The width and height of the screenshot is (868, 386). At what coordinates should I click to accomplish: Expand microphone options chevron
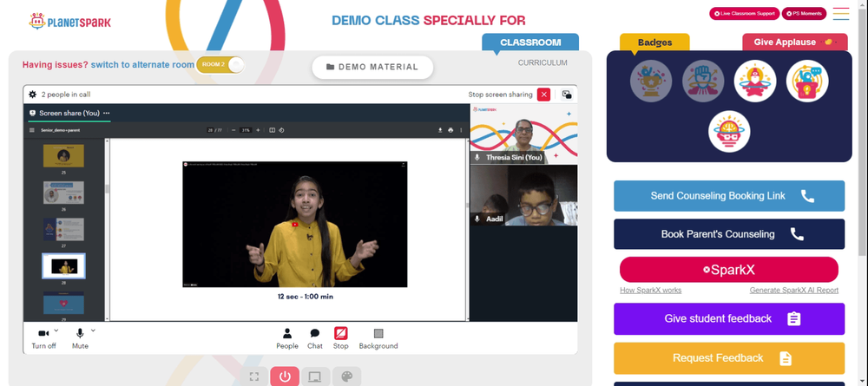click(x=93, y=330)
